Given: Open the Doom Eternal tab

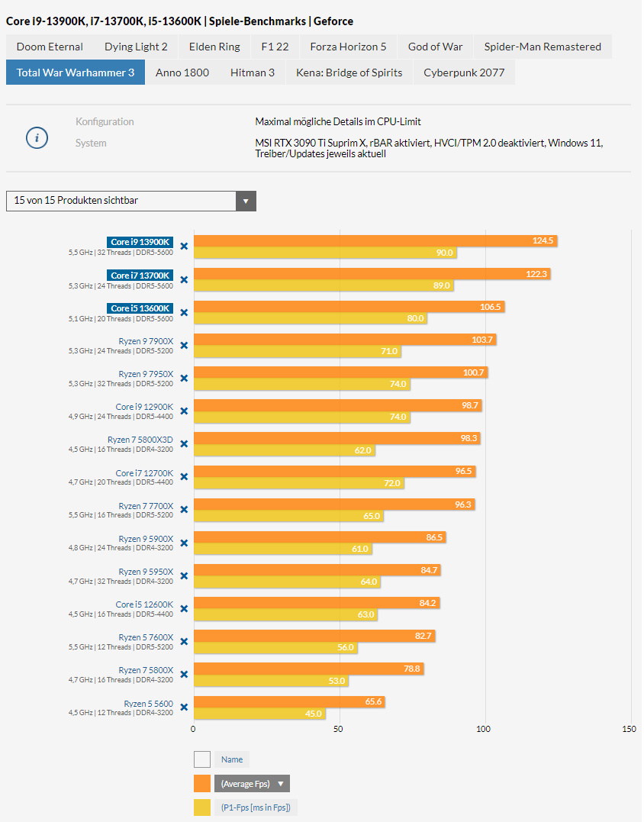Looking at the screenshot, I should click(x=50, y=47).
